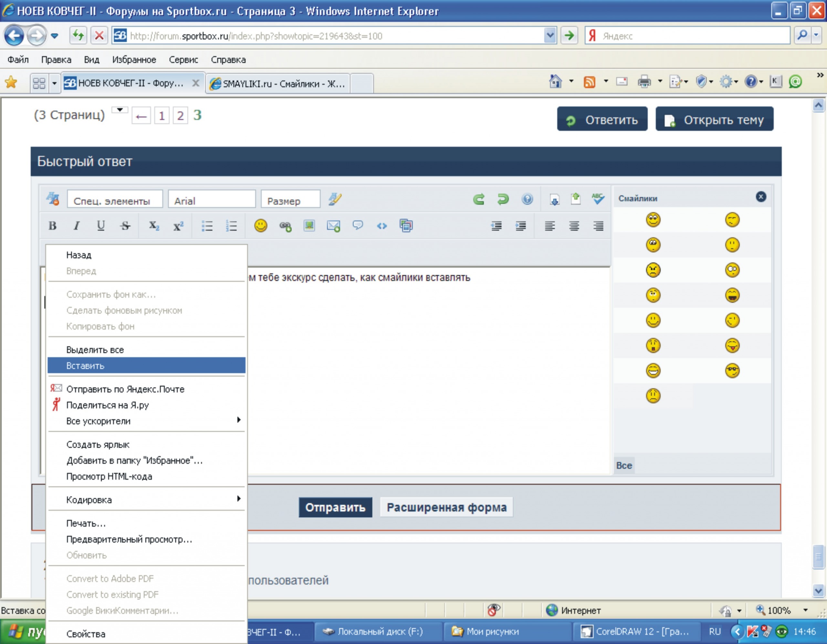
Task: Pick the sunglasses smiley from panel
Action: [x=732, y=371]
